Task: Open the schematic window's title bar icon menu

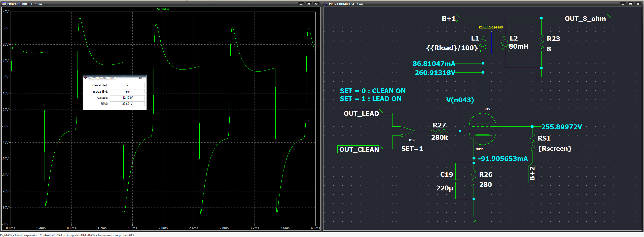Action: point(326,4)
